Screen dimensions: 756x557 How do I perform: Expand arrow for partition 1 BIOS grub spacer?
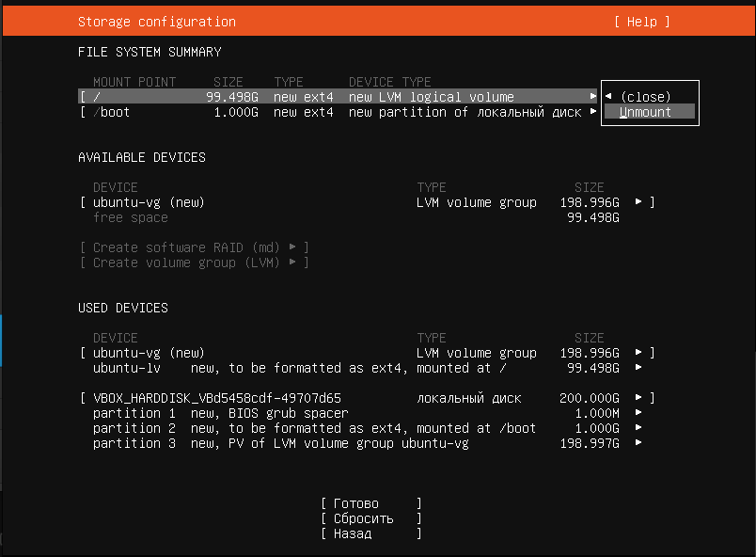(640, 413)
